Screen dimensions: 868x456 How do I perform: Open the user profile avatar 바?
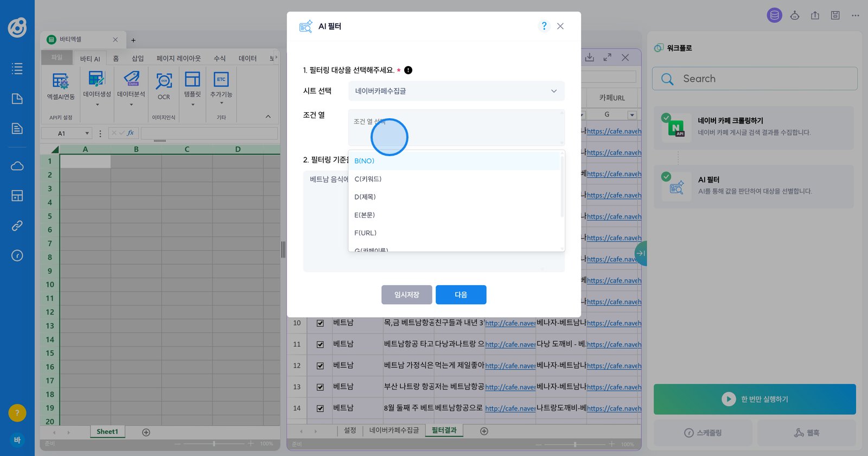point(17,440)
